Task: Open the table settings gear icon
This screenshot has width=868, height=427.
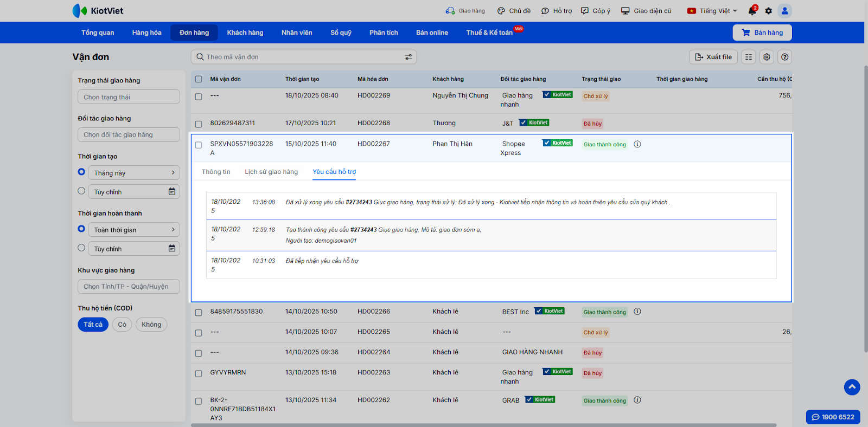Action: (x=767, y=57)
